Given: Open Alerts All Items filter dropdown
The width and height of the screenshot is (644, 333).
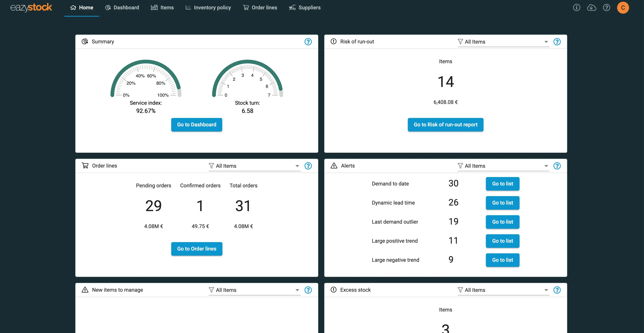Looking at the screenshot, I should 503,166.
